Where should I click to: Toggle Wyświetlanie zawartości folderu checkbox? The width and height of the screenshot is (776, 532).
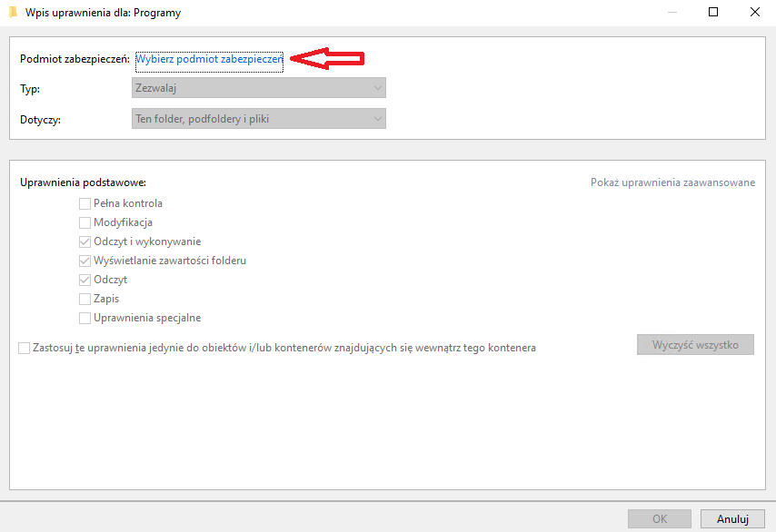85,261
